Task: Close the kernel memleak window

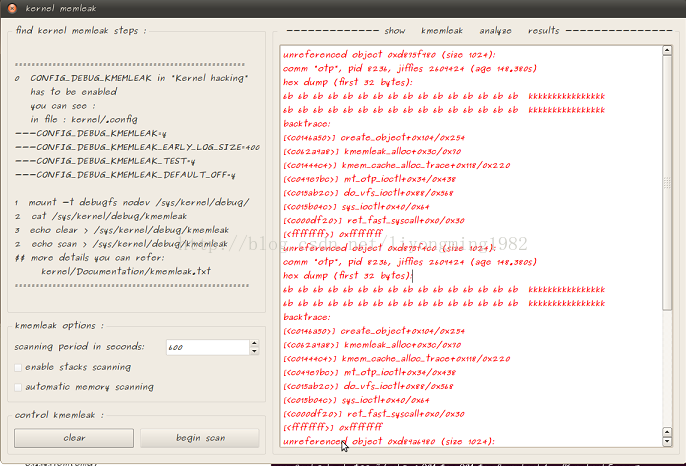Action: coord(10,9)
